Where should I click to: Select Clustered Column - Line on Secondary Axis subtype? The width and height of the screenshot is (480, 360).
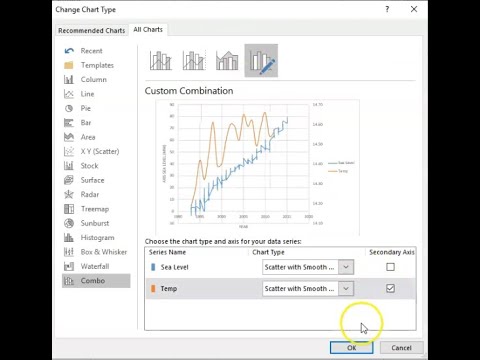tap(194, 61)
